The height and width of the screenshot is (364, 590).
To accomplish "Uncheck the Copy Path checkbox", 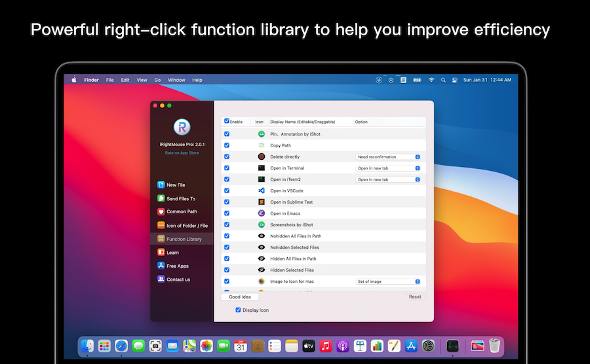I will pyautogui.click(x=227, y=145).
